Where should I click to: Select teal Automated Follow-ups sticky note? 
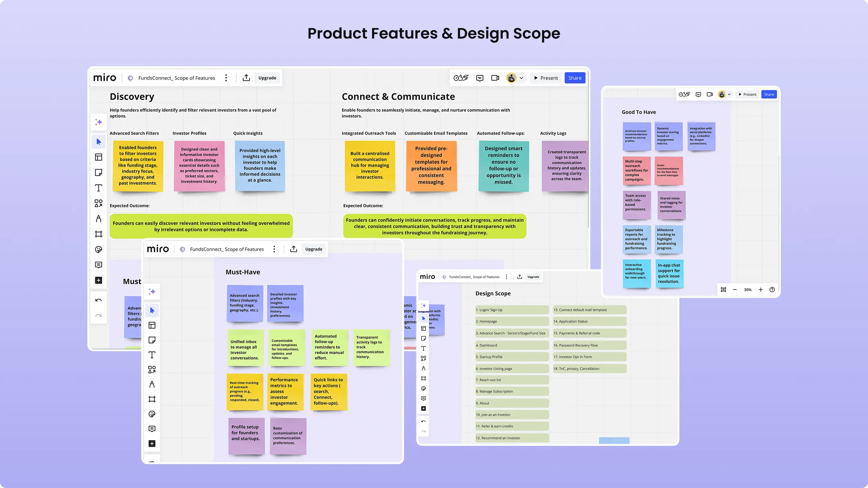[504, 166]
